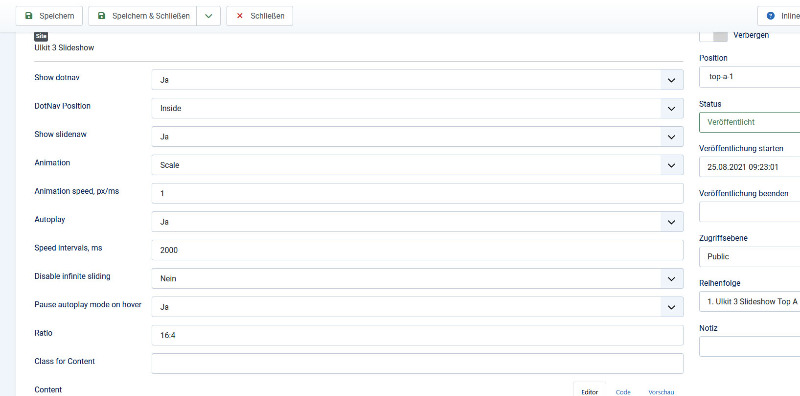Switch to the Code tab
Image resolution: width=800 pixels, height=396 pixels.
coord(623,392)
